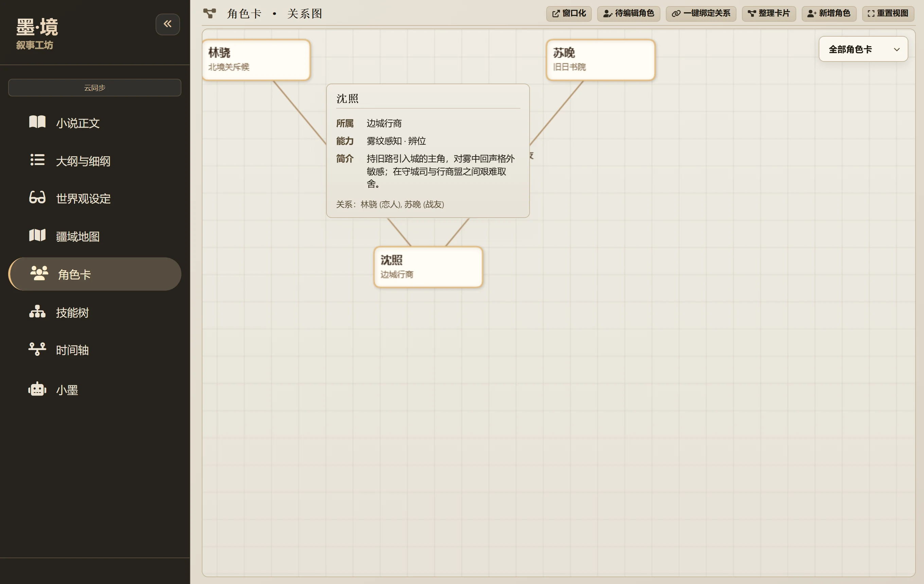Image resolution: width=924 pixels, height=584 pixels.
Task: Open the 全部角色卡 filter dropdown
Action: (863, 49)
